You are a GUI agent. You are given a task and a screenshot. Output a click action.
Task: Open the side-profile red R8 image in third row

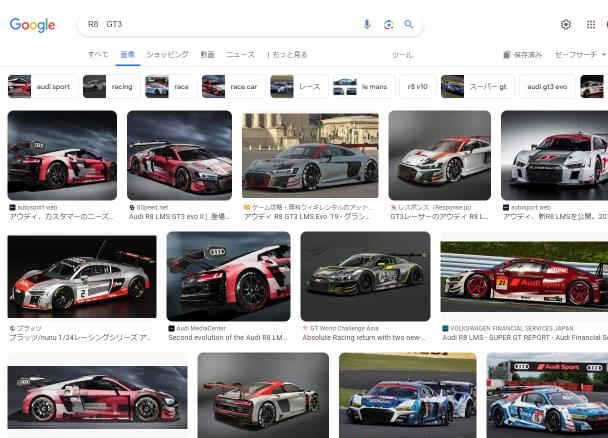97,397
